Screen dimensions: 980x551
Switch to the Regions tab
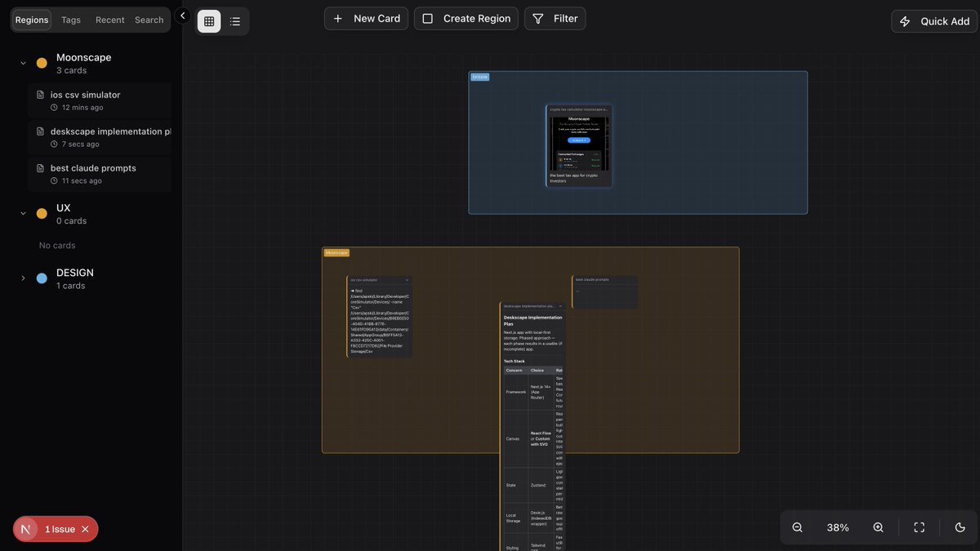click(x=32, y=20)
